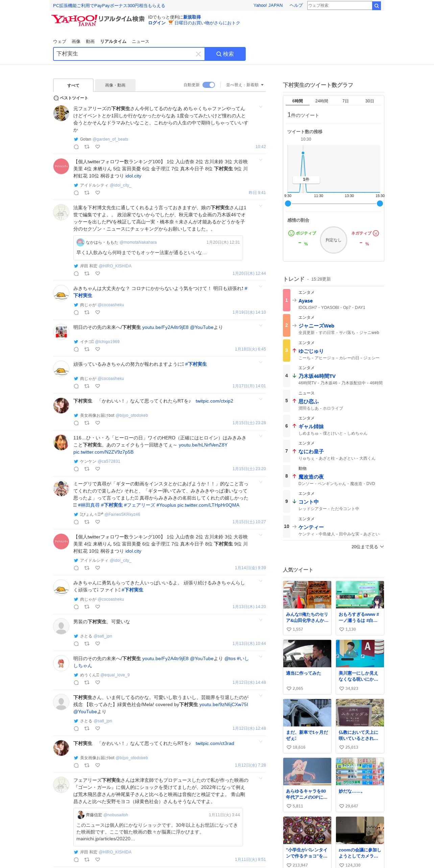Screen dimensions: 434x868
Task: Click the ポジティブ smiley face icon
Action: pyautogui.click(x=291, y=233)
